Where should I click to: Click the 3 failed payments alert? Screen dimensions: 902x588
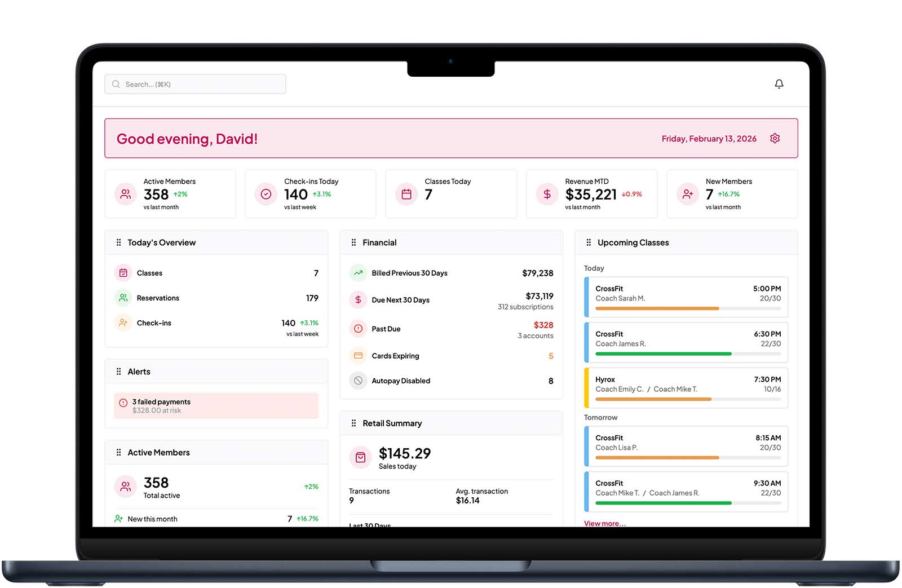(x=216, y=405)
